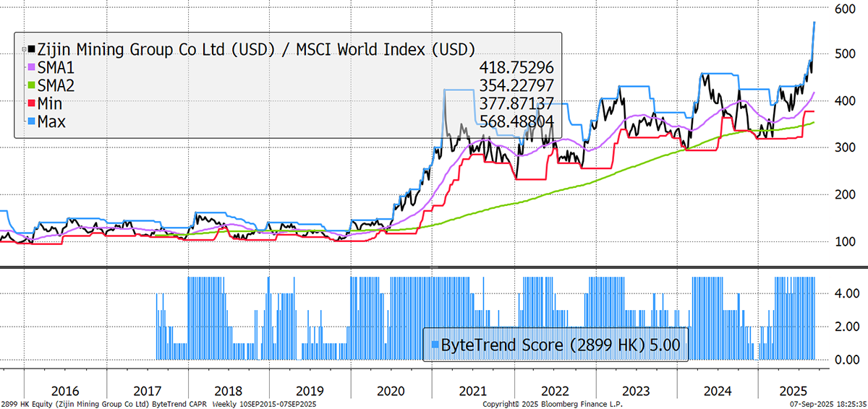Click the red Min legend swatch
Viewport: 868px width, 409px height.
(31, 104)
